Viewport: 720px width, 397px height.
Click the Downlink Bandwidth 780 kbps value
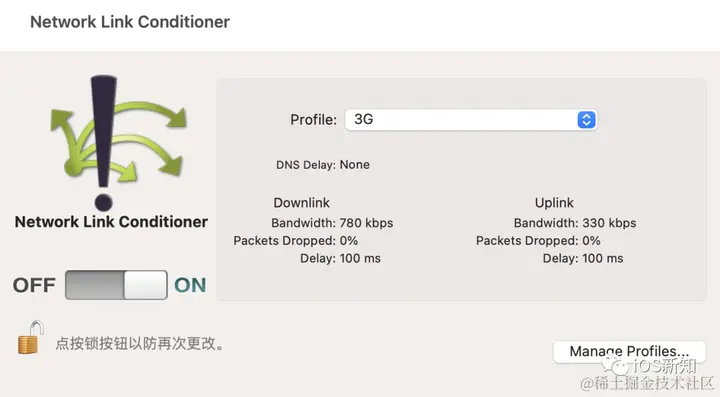[x=366, y=223]
